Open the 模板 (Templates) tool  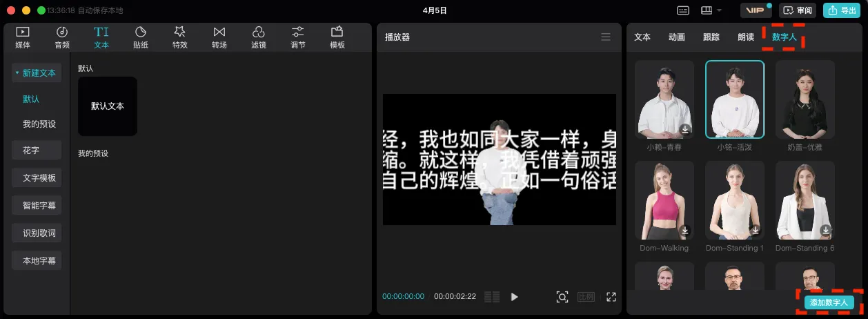point(337,37)
